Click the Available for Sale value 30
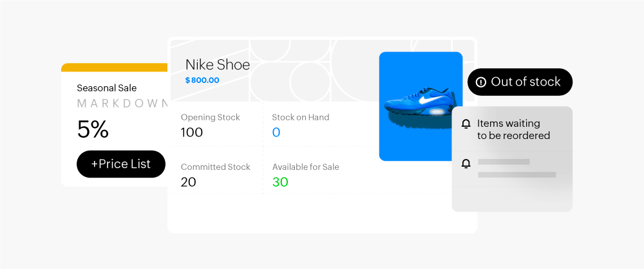Image resolution: width=644 pixels, height=269 pixels. point(280,182)
